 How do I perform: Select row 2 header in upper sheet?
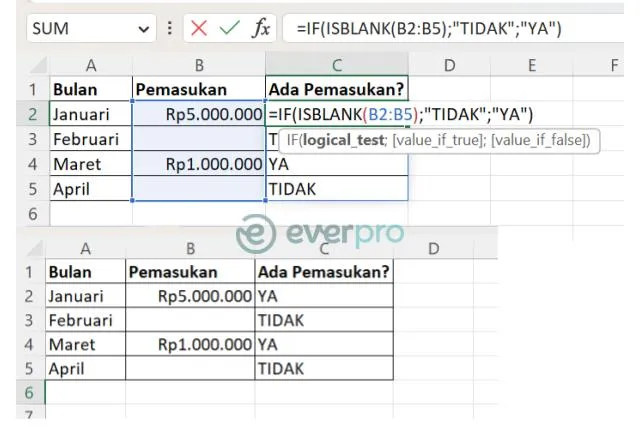coord(33,114)
